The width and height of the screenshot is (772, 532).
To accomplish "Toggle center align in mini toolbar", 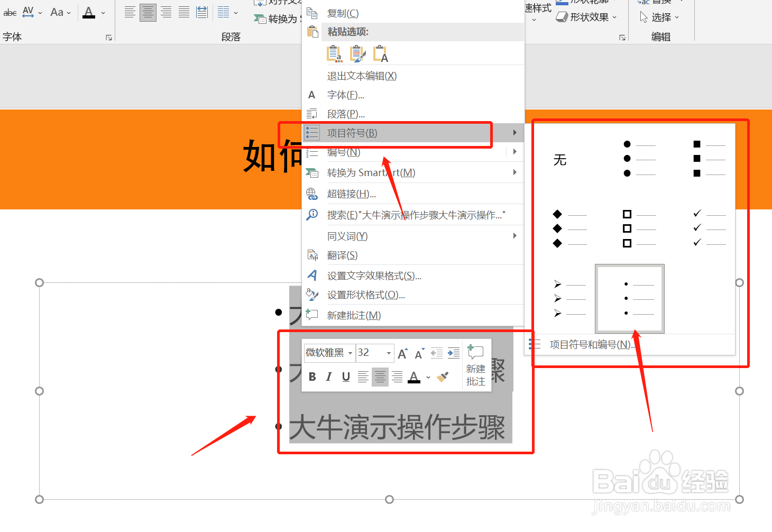I will 380,377.
